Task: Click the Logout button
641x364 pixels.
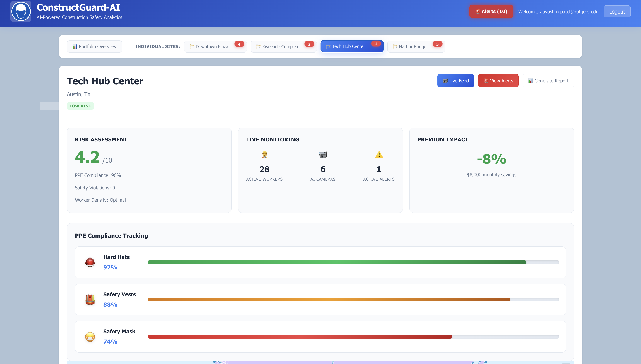Action: (617, 12)
